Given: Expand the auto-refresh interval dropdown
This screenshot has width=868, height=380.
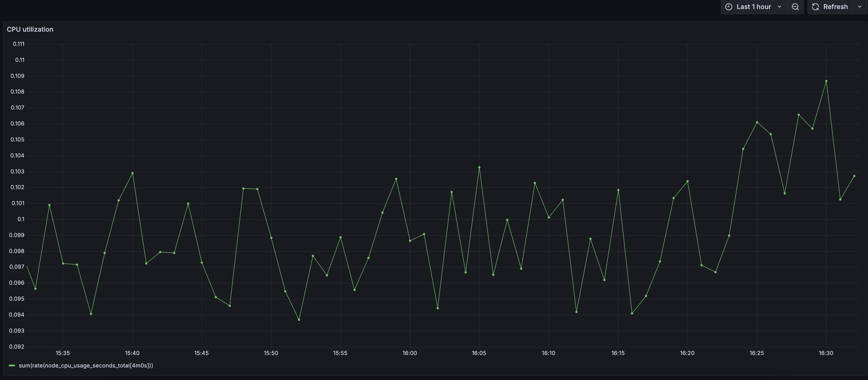Looking at the screenshot, I should click(860, 7).
